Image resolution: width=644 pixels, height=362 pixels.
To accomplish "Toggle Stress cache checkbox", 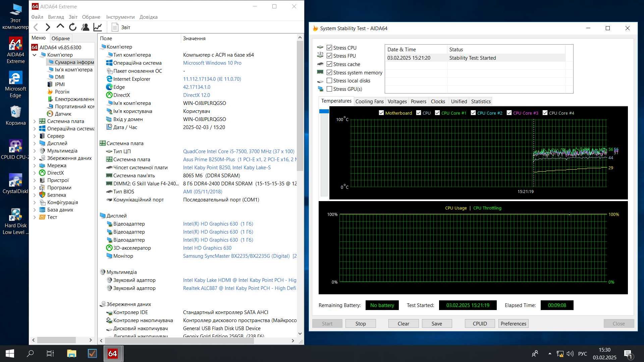I will (329, 64).
